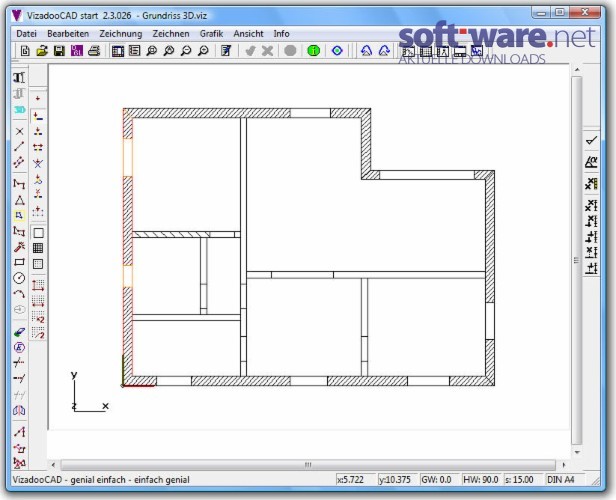Click the mirror butterfly icon
Viewport: 616px width, 500px height.
pos(19,410)
